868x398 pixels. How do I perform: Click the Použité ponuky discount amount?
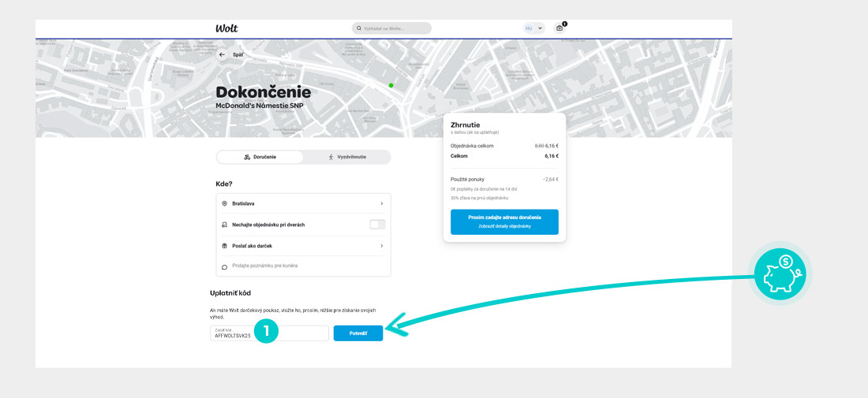(x=551, y=179)
